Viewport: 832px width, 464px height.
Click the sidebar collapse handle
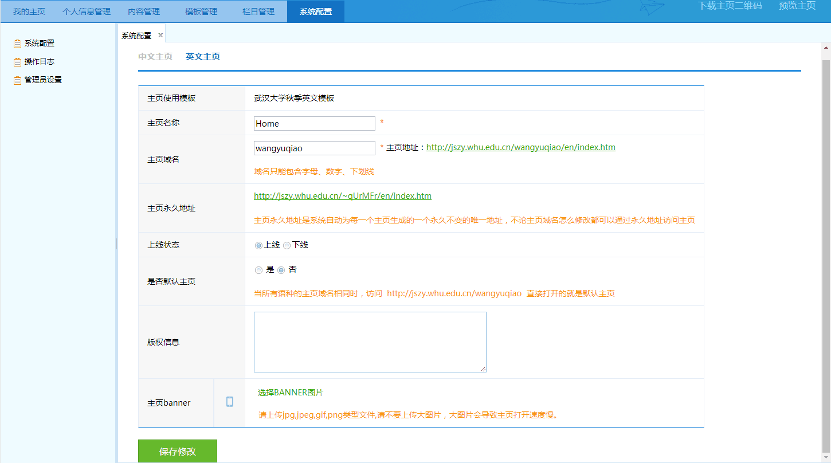coord(116,244)
